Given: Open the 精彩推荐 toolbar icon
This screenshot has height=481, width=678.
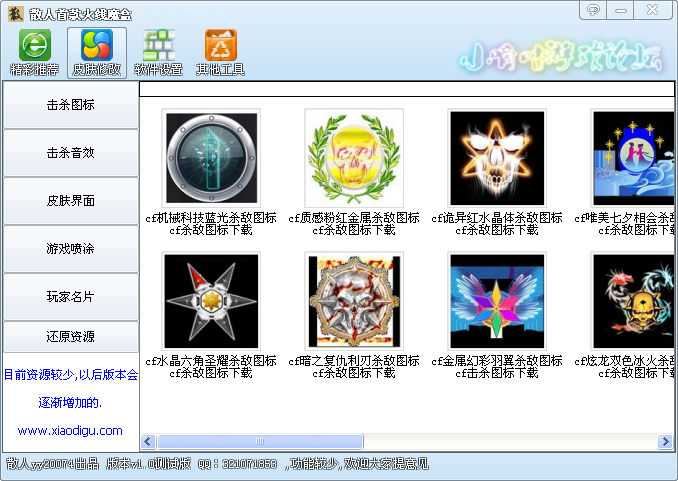Looking at the screenshot, I should (x=35, y=52).
